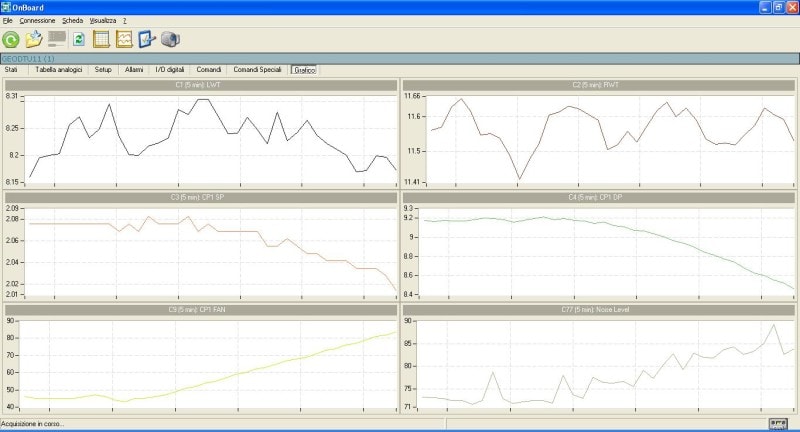Screen dimensions: 800x432
Task: Click the connection status icon in status bar
Action: tap(779, 425)
